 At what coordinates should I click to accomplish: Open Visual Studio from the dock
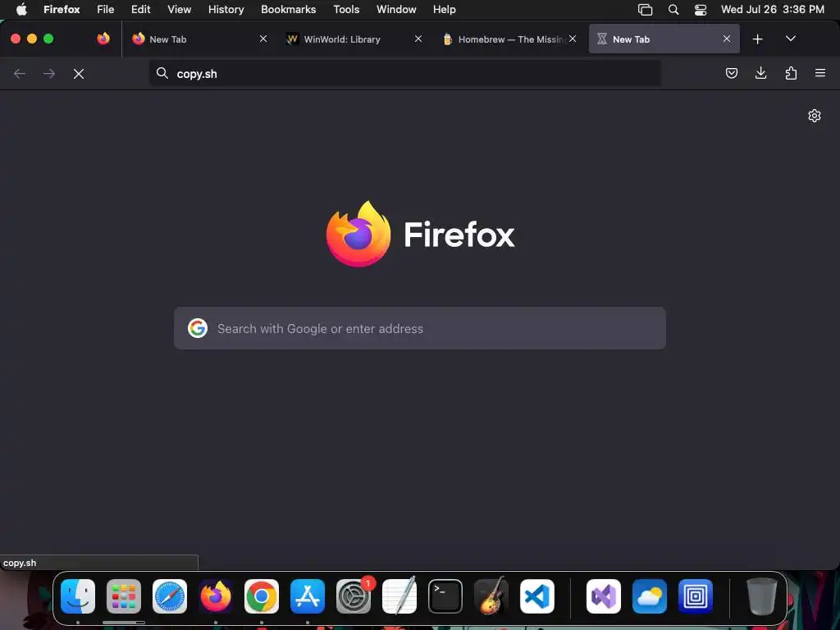(604, 596)
